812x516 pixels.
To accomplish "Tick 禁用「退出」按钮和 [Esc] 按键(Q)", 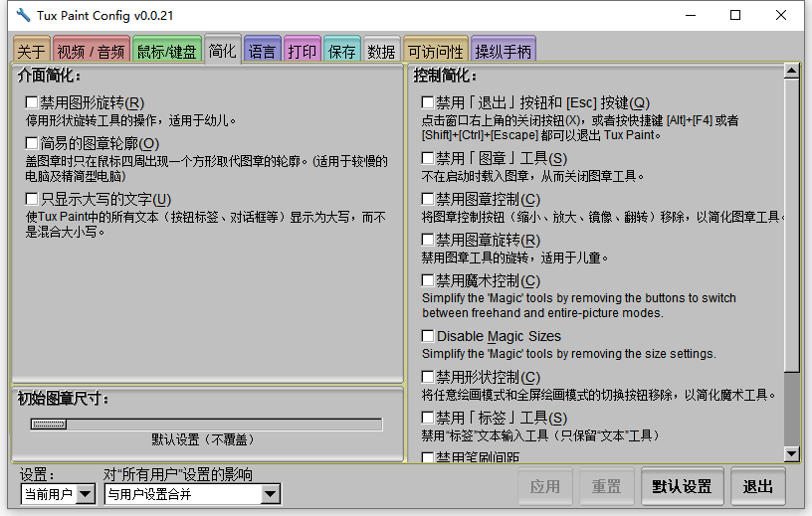I will [428, 102].
